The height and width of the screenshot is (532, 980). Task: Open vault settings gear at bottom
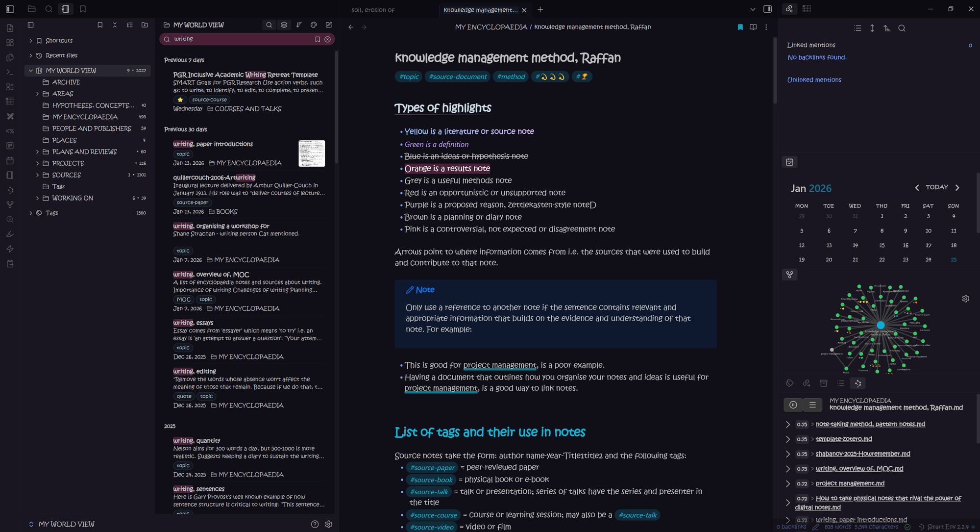pyautogui.click(x=328, y=524)
